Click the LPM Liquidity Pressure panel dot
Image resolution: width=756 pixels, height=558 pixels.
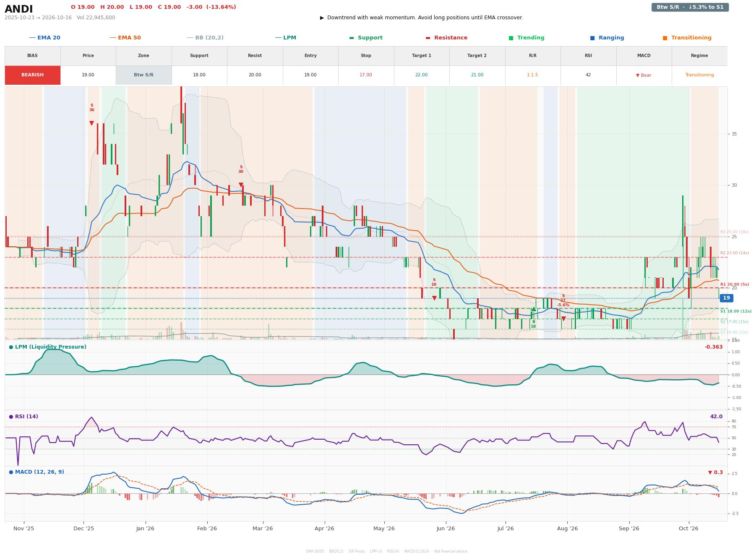pos(11,347)
